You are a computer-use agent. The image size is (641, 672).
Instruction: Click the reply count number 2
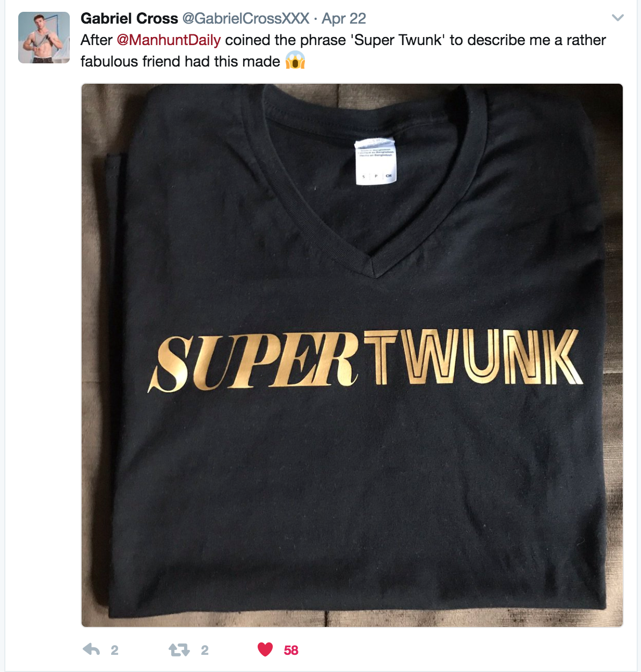[x=114, y=651]
